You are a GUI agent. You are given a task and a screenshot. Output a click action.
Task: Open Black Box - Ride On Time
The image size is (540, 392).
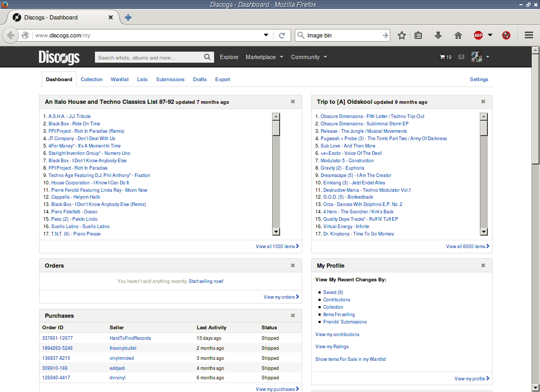[74, 124]
